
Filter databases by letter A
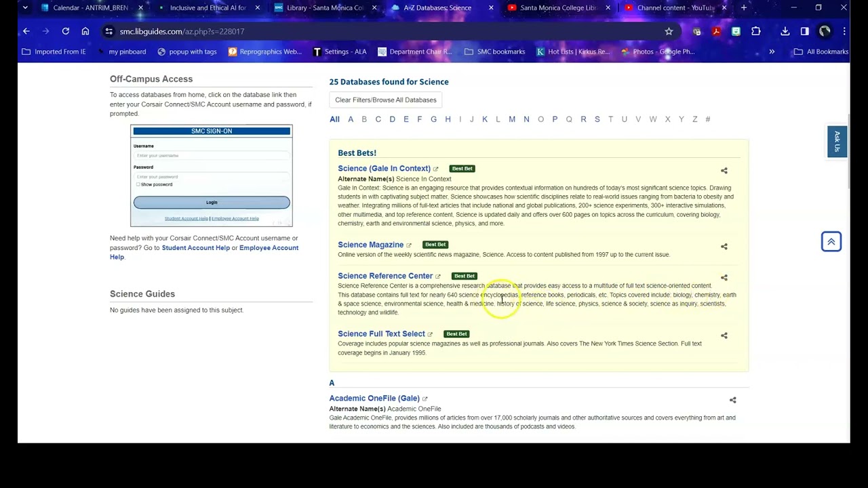351,119
